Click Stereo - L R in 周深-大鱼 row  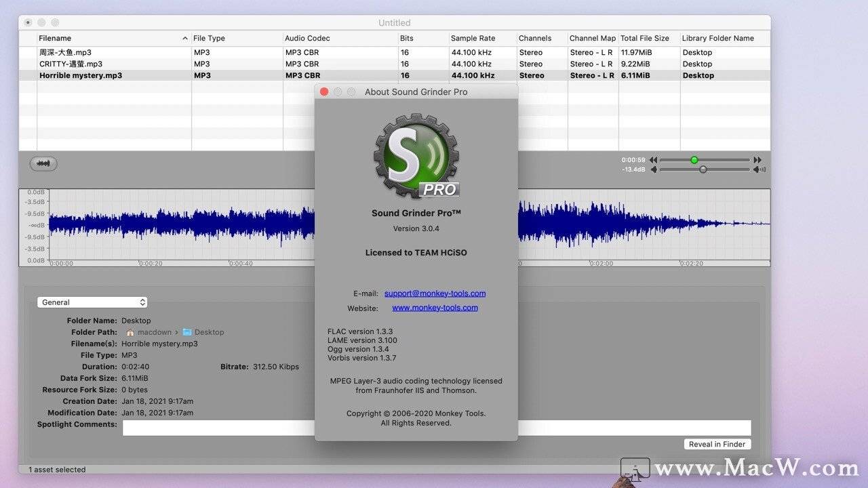591,52
